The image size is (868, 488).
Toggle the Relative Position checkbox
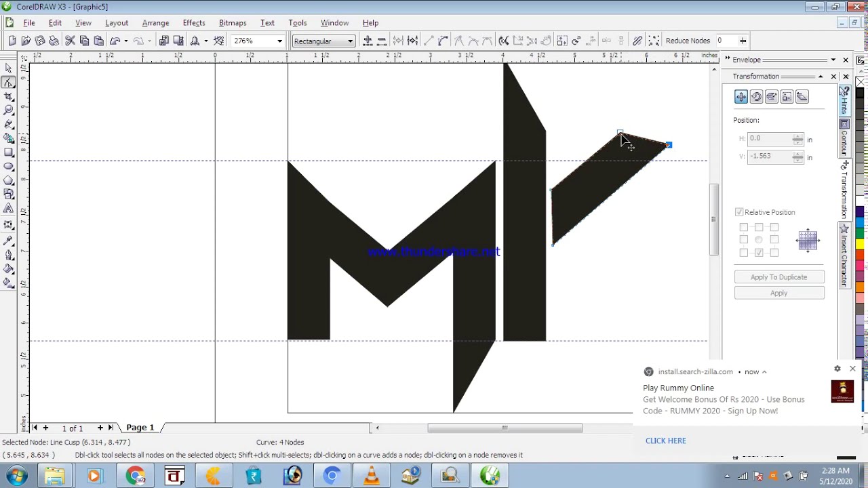tap(739, 212)
